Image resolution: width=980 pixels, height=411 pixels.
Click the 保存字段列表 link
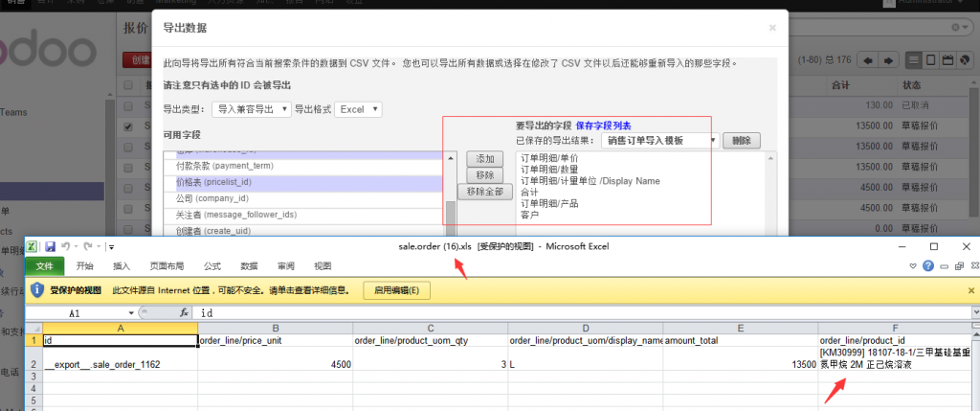click(603, 126)
